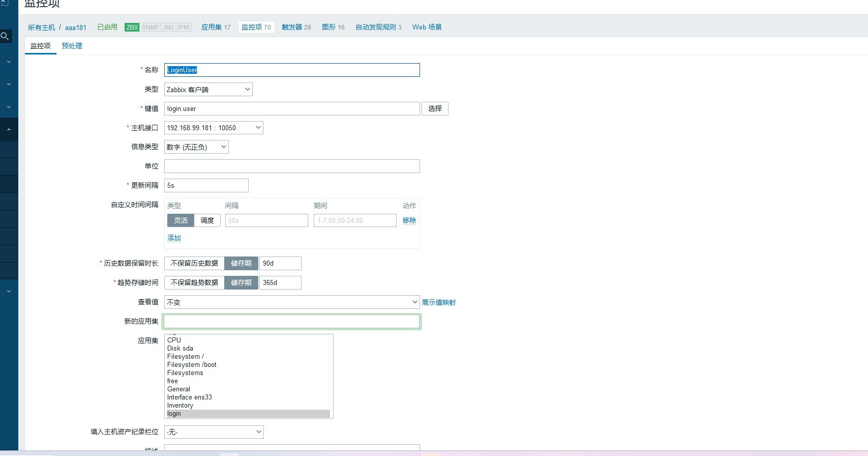Open the 触发器 28 tab
This screenshot has width=868, height=456.
pyautogui.click(x=296, y=27)
